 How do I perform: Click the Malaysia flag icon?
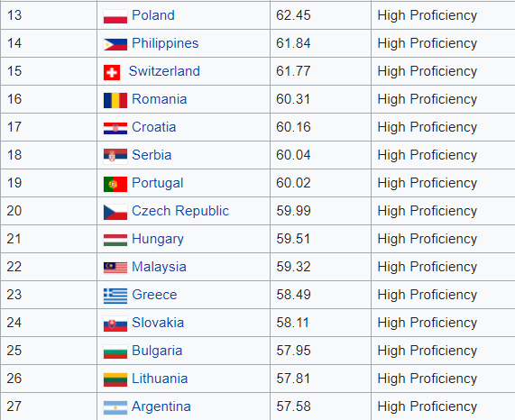tap(115, 268)
